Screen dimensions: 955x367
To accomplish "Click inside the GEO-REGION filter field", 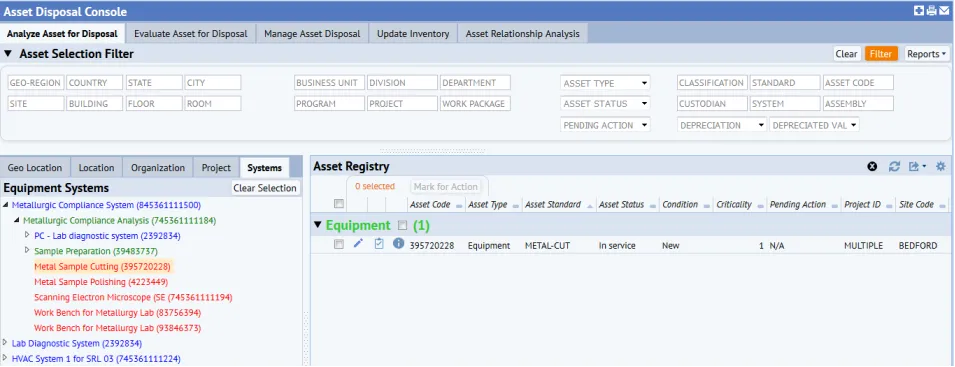I will [36, 83].
